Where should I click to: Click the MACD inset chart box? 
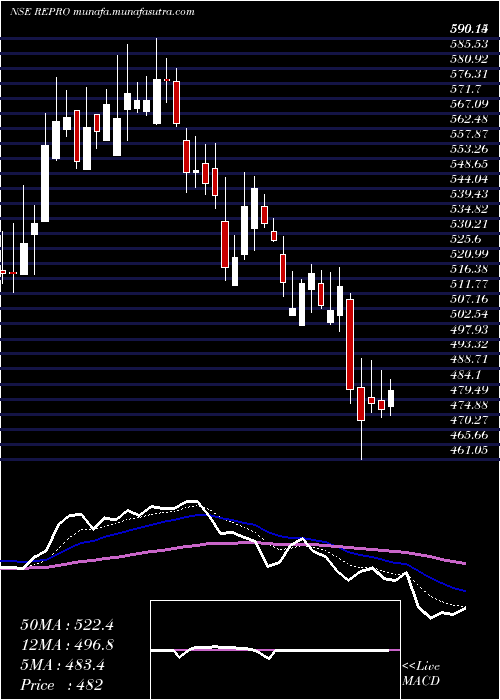[x=275, y=650]
